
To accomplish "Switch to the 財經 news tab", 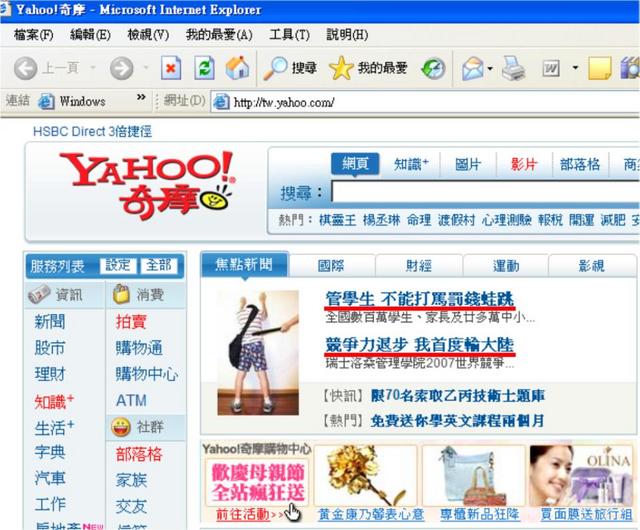I will [x=419, y=266].
